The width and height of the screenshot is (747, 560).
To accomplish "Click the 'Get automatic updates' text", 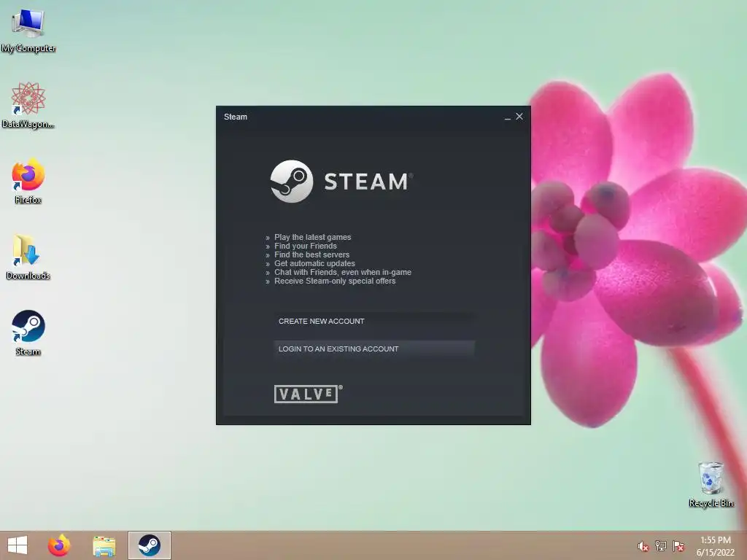I will coord(314,263).
